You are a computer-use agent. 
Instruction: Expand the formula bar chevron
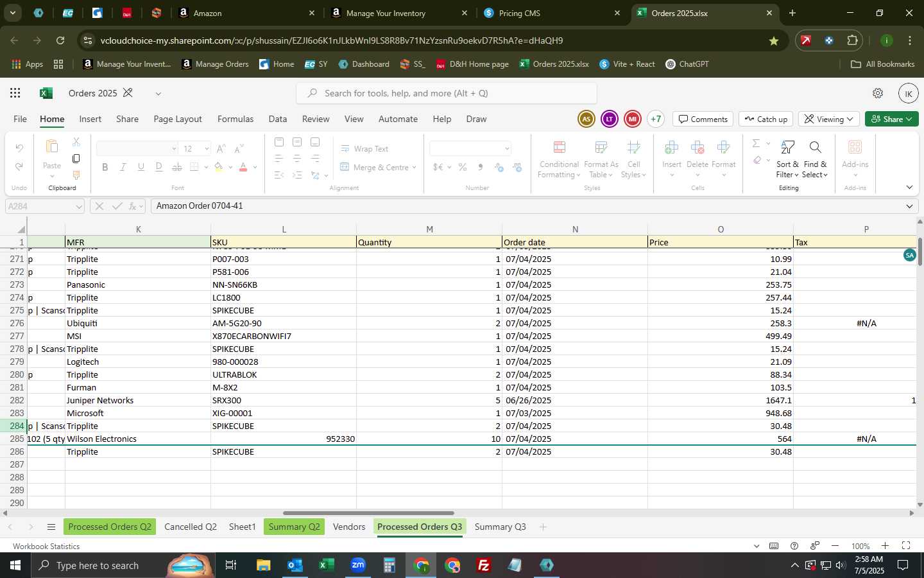pos(909,206)
